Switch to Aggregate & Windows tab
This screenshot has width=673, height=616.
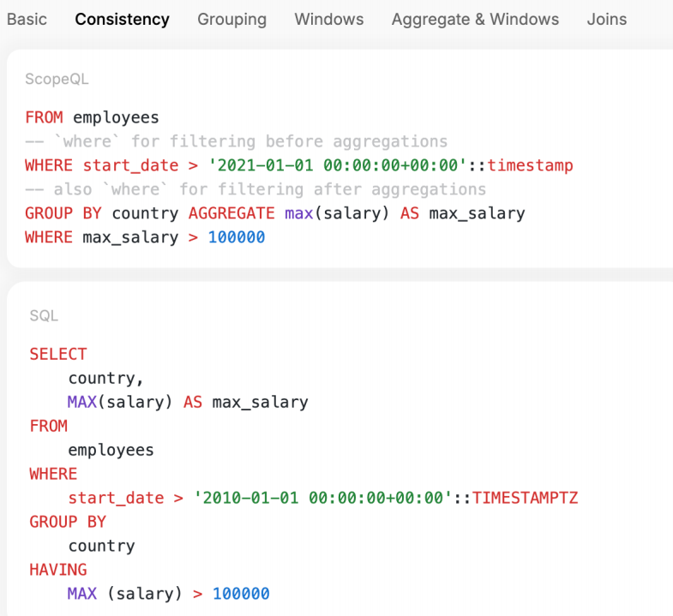pyautogui.click(x=475, y=20)
